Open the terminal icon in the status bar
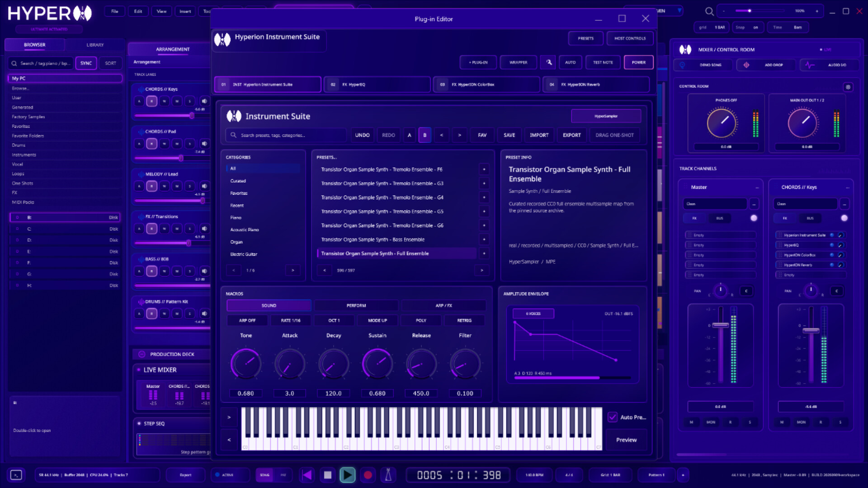Image resolution: width=868 pixels, height=488 pixels. tap(16, 475)
